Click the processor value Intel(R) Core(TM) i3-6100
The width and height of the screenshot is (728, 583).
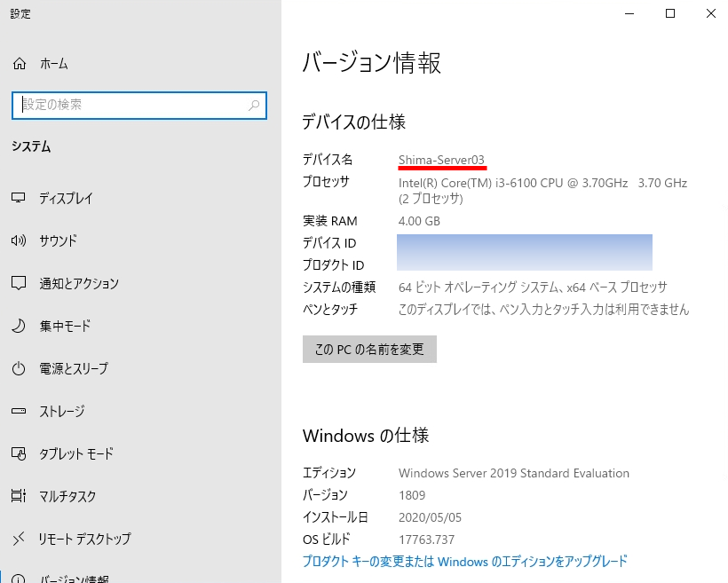tap(542, 191)
